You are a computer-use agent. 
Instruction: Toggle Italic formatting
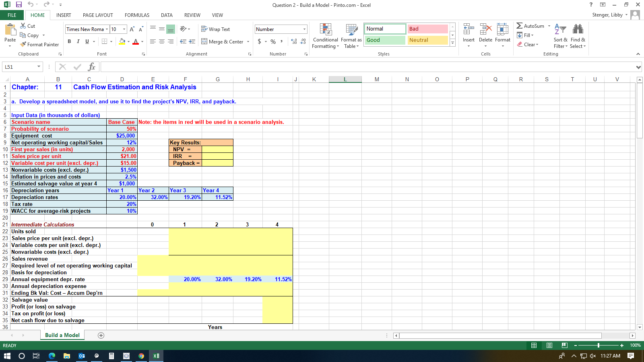pos(78,41)
